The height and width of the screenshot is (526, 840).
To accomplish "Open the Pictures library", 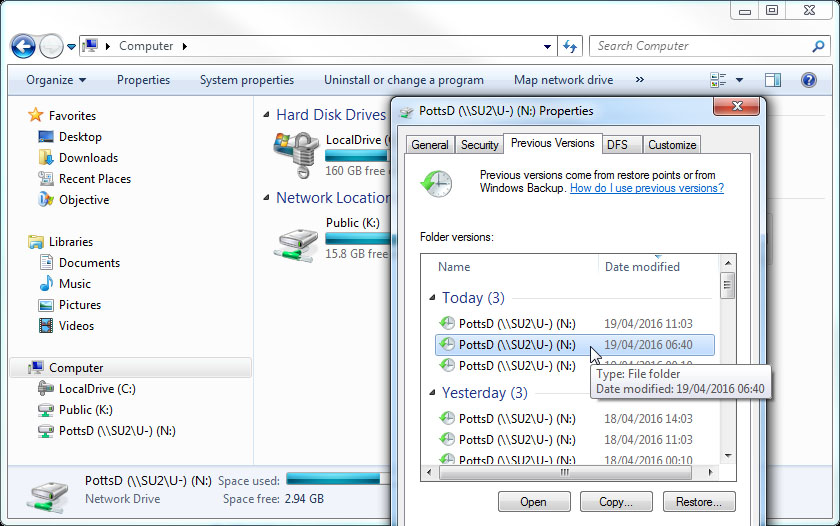I will pos(79,304).
